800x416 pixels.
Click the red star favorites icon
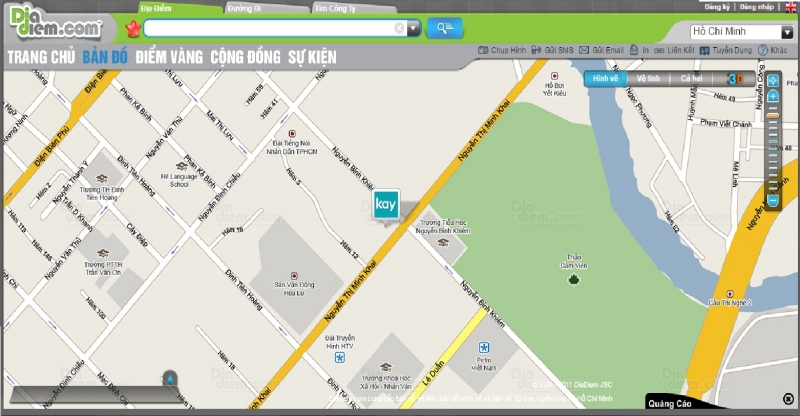pos(133,29)
